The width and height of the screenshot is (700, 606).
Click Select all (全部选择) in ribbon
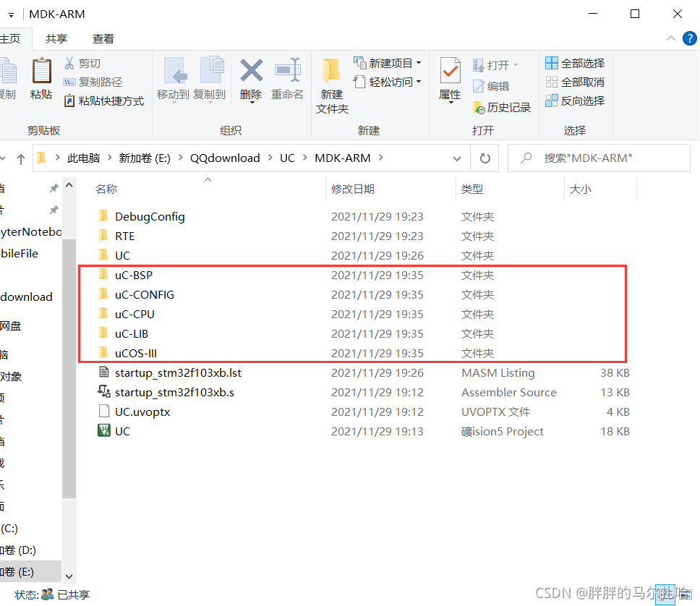pos(575,64)
